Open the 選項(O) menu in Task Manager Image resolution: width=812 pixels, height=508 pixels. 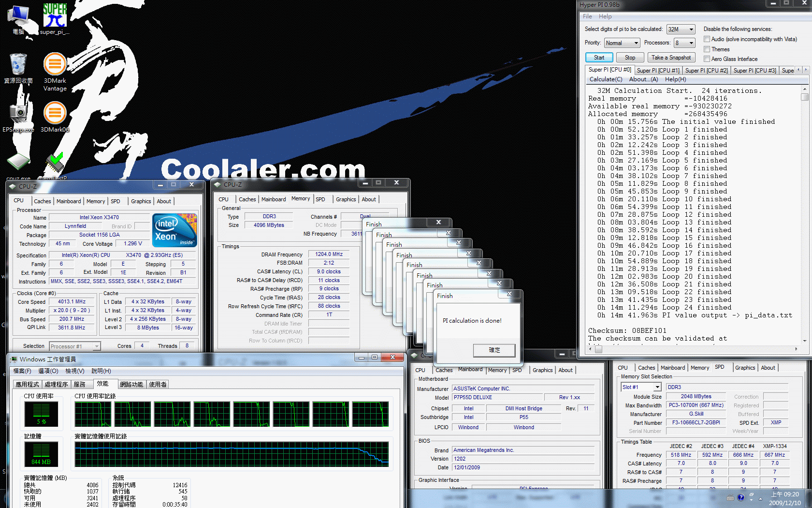48,371
